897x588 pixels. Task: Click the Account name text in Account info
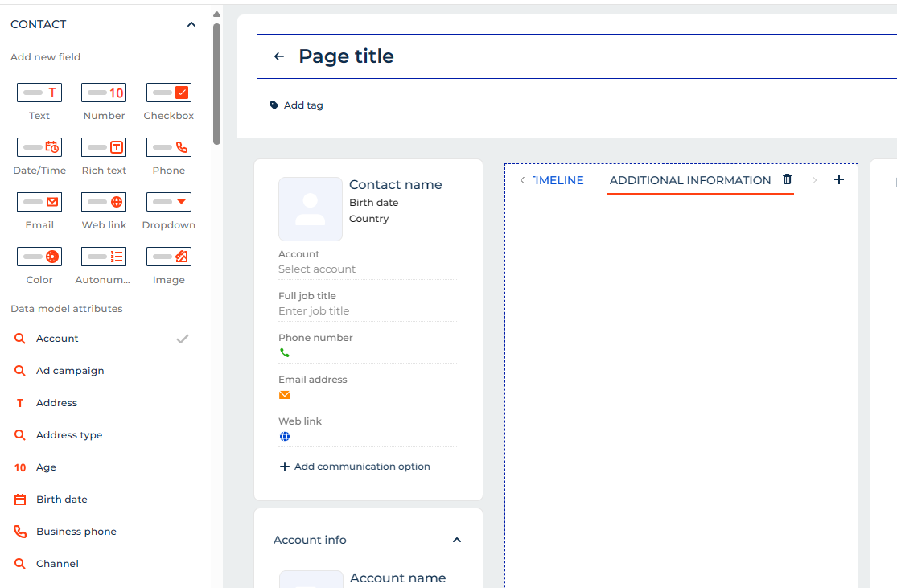click(x=397, y=578)
